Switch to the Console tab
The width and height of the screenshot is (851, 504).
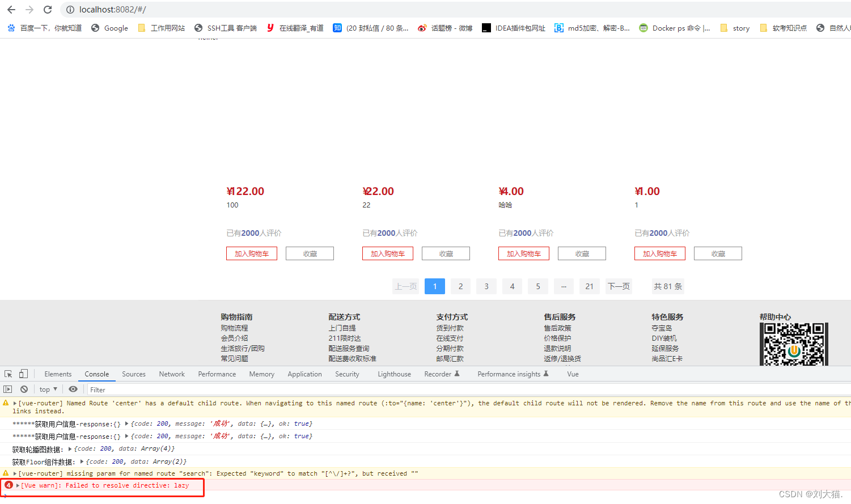97,374
